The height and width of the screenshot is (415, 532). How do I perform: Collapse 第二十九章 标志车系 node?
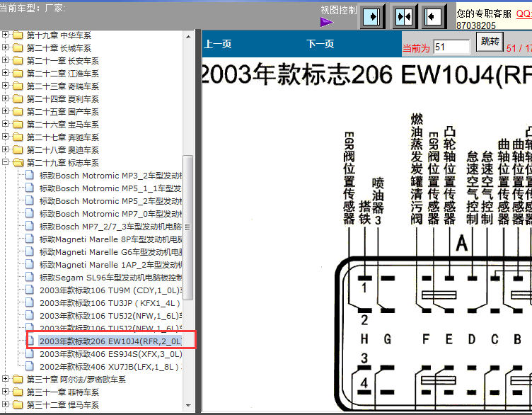(x=5, y=162)
